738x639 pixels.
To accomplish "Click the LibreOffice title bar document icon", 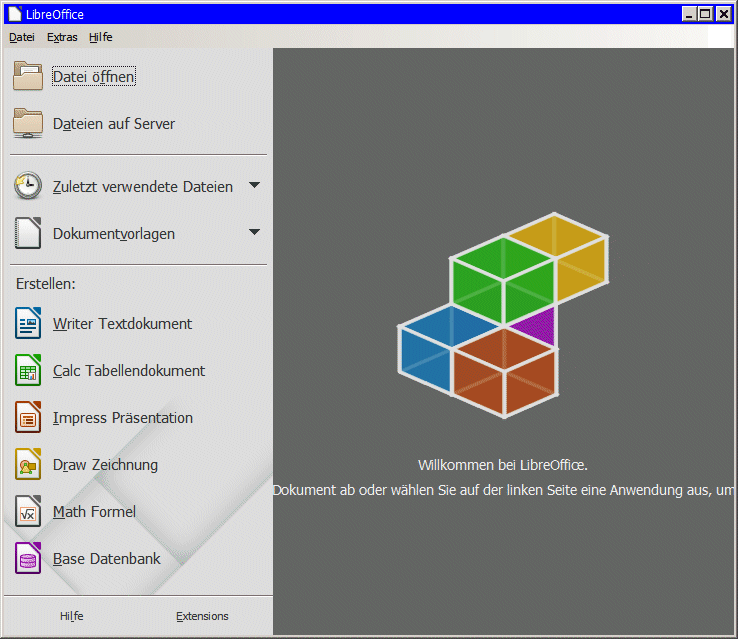I will (14, 14).
